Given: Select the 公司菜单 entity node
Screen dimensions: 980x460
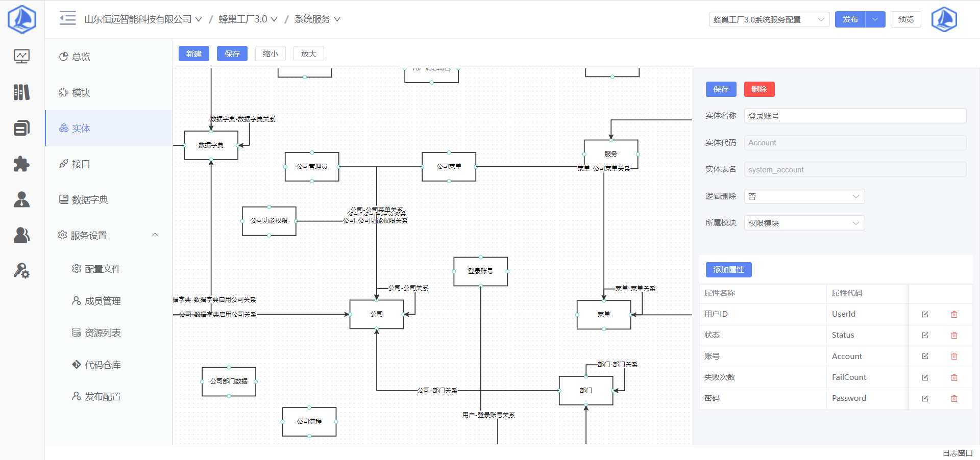Looking at the screenshot, I should tap(449, 167).
